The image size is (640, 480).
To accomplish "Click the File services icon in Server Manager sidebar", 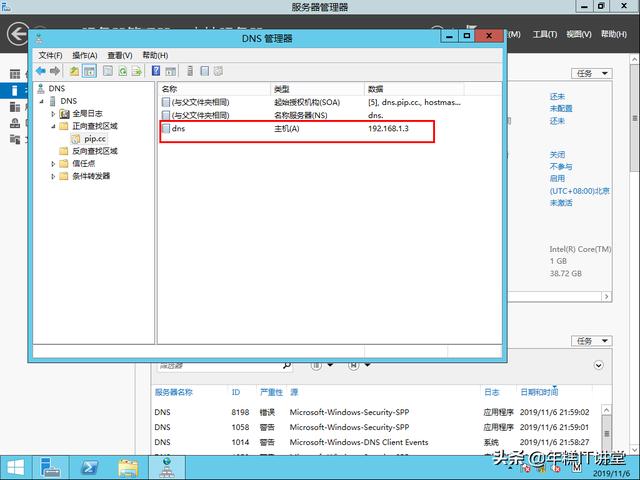I will [15, 140].
